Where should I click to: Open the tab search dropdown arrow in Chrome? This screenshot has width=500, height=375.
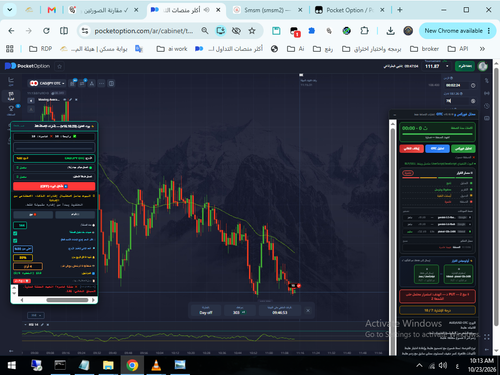click(x=10, y=10)
